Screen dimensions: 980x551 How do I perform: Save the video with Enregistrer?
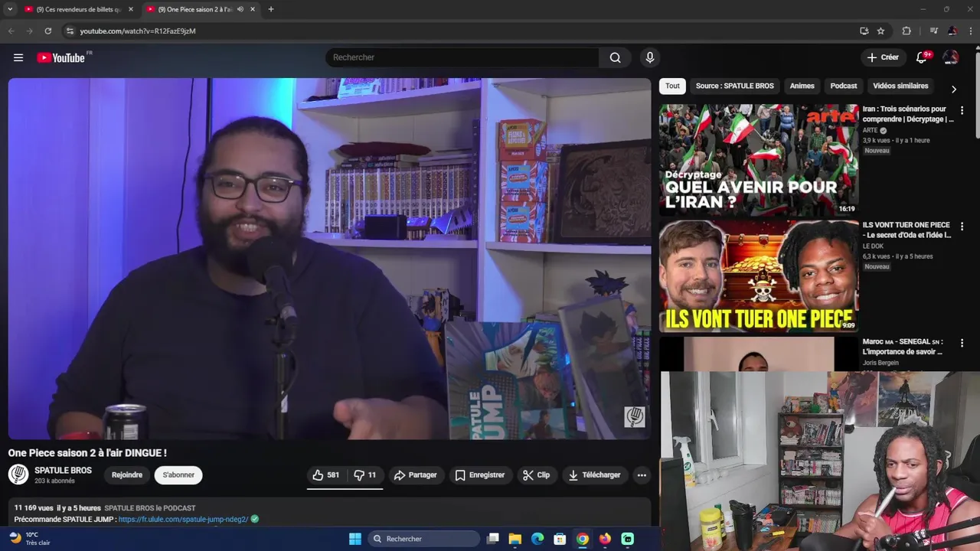pyautogui.click(x=479, y=475)
